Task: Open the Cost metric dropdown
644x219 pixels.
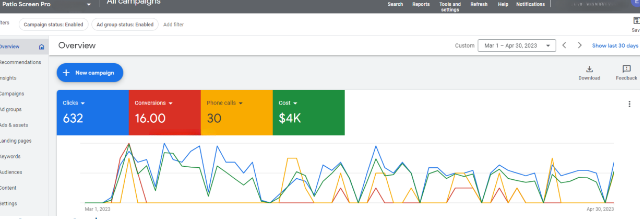Action: click(288, 103)
